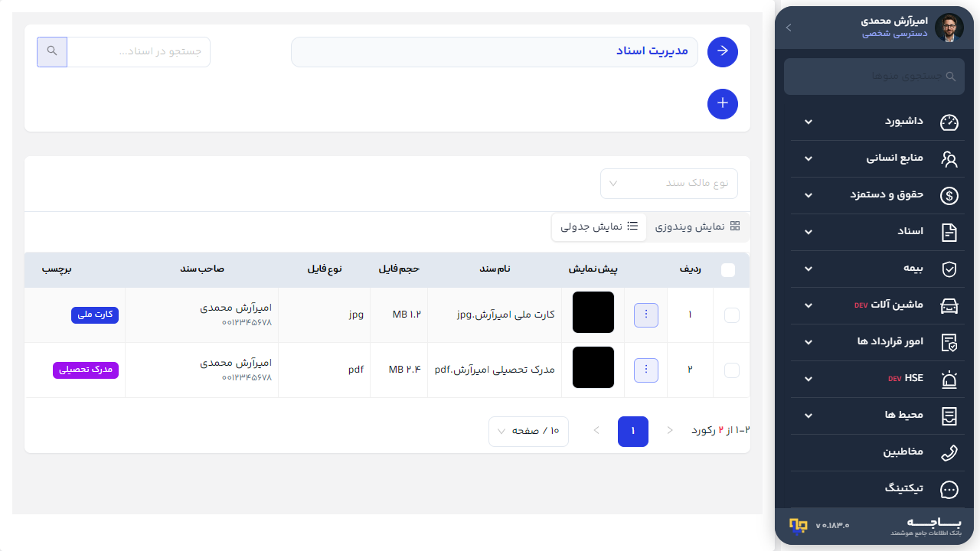Expand the داشبورد menu chevron

[808, 122]
